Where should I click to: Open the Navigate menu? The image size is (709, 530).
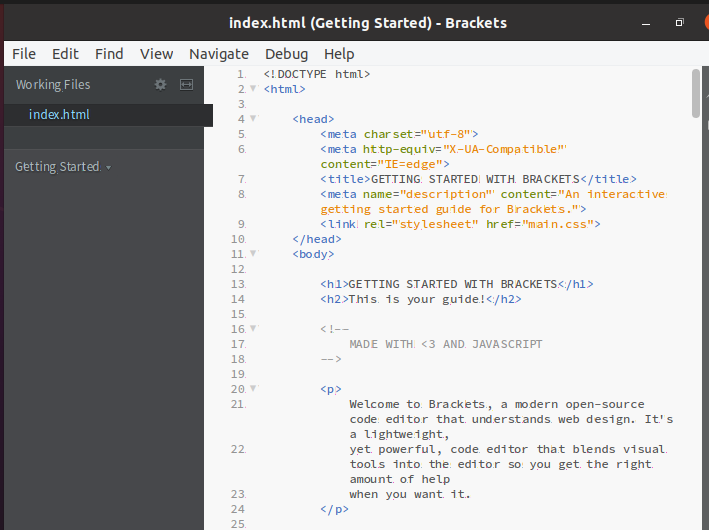click(219, 54)
